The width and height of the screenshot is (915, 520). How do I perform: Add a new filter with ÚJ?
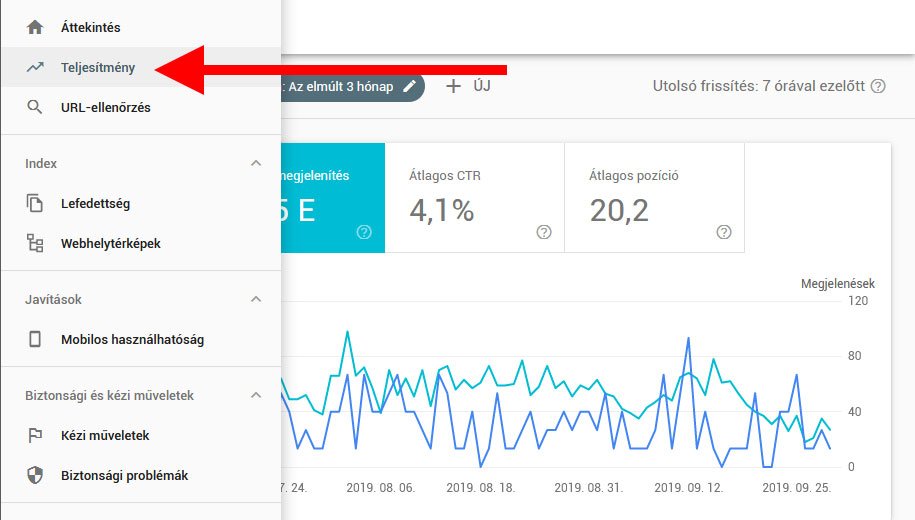click(468, 86)
